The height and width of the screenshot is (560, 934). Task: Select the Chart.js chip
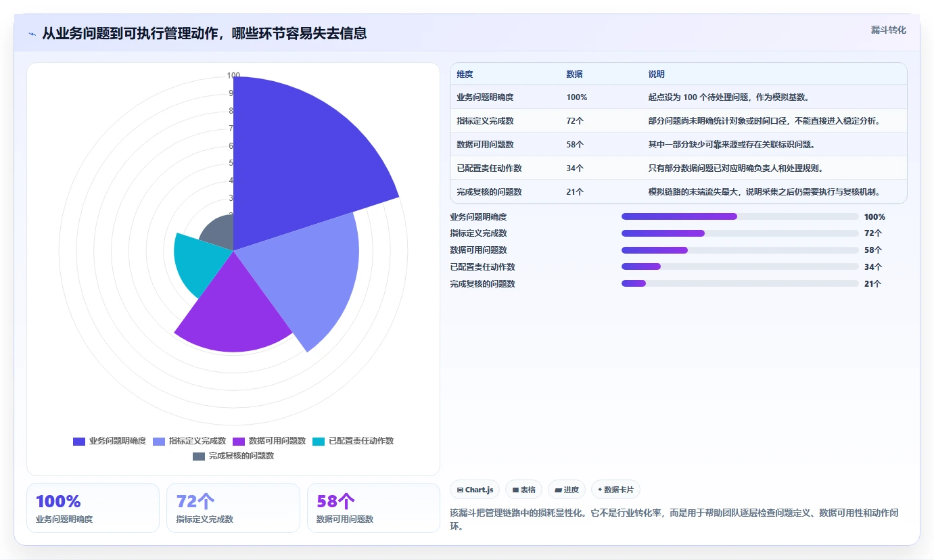pyautogui.click(x=475, y=490)
